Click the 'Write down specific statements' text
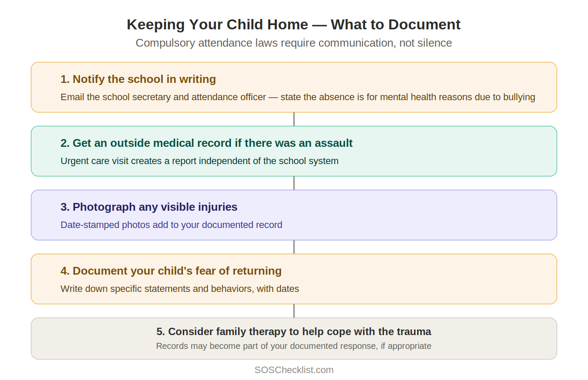 pyautogui.click(x=180, y=288)
